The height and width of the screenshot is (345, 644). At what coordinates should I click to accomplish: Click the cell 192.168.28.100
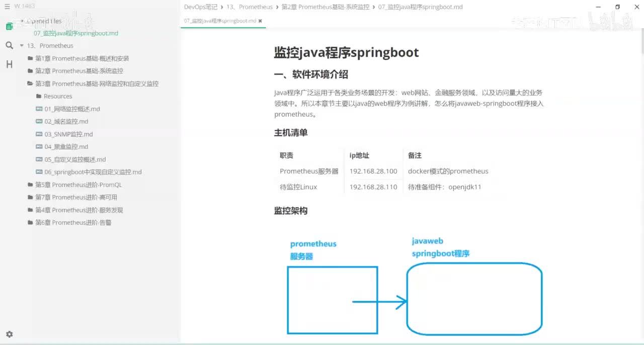click(373, 171)
